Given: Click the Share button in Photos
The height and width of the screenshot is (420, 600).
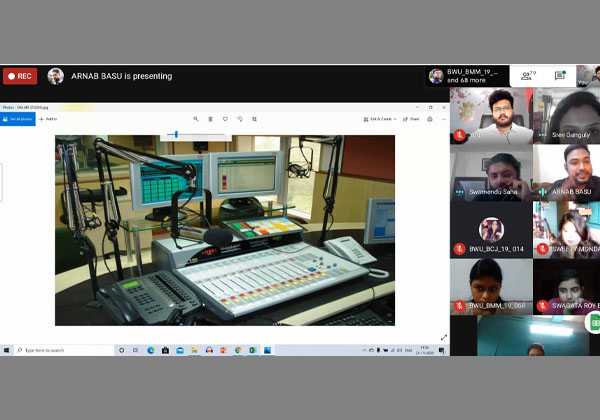Looking at the screenshot, I should [x=410, y=119].
